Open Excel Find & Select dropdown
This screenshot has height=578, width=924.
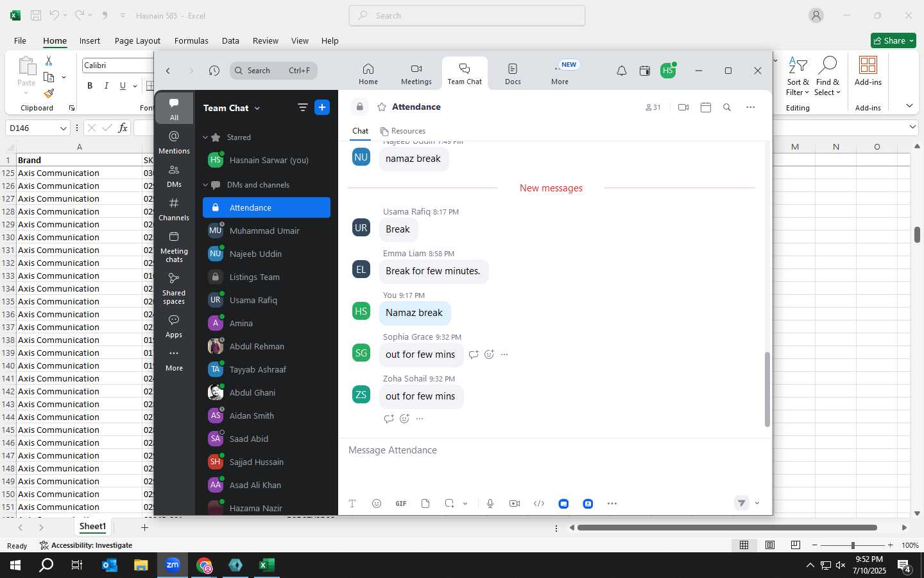click(828, 76)
